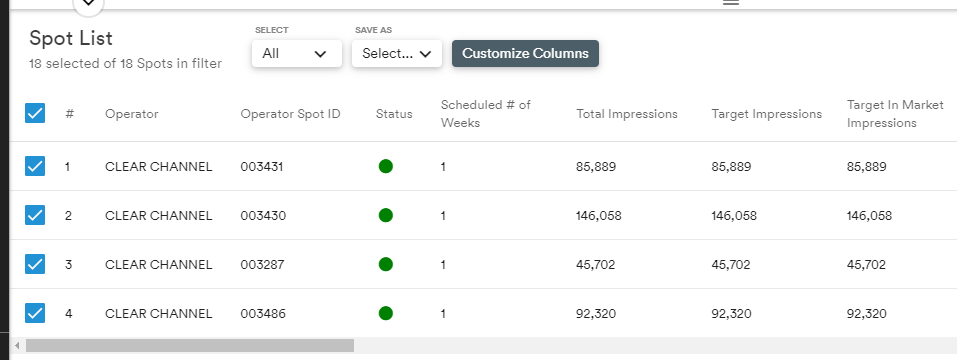Click the scrollbar left arrow
The width and height of the screenshot is (957, 360).
[x=17, y=346]
